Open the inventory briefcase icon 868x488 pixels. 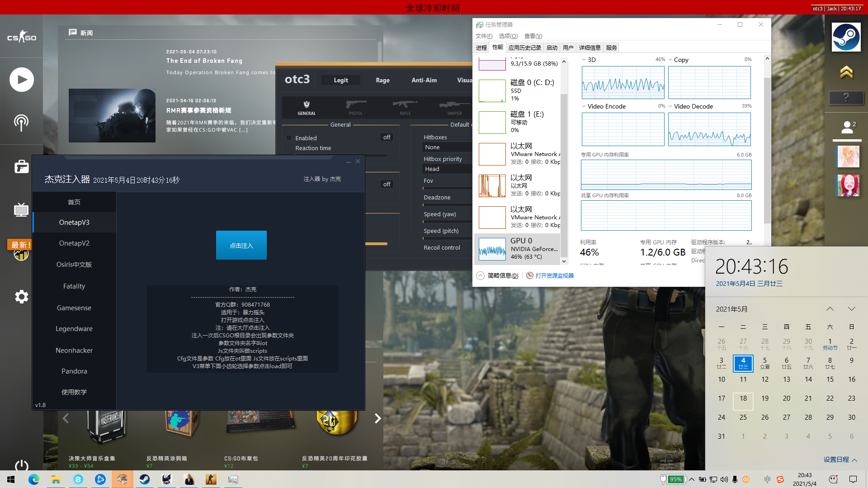coord(21,166)
